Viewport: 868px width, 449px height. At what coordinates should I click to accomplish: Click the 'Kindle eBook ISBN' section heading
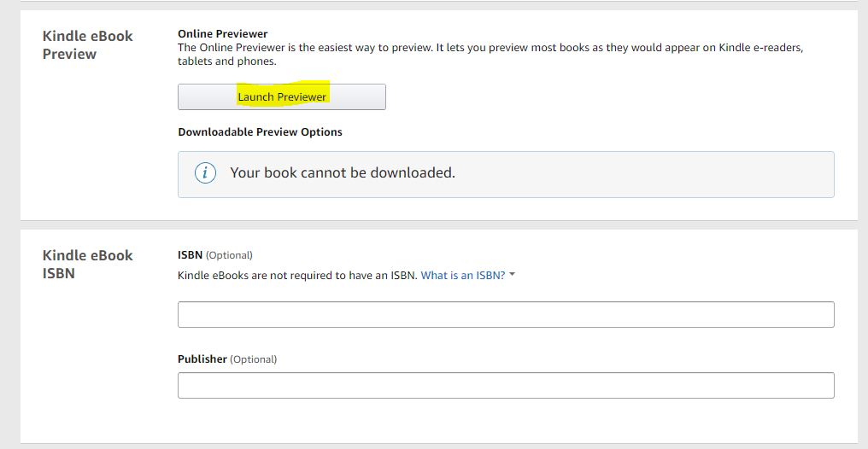(87, 265)
